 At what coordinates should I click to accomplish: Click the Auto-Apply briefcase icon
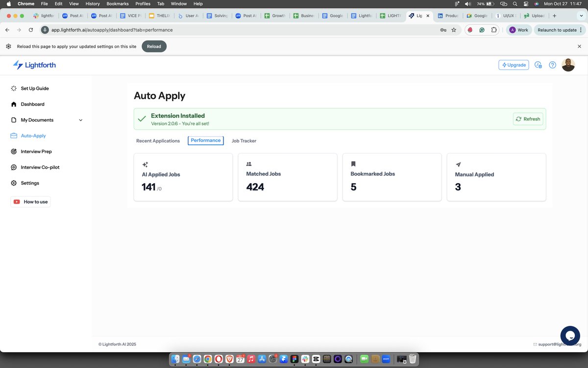click(14, 135)
